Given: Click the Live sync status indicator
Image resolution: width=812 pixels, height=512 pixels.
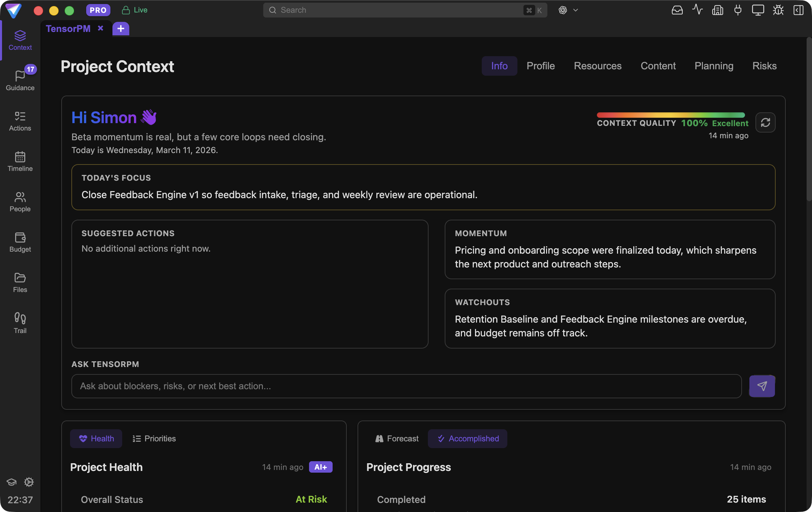Looking at the screenshot, I should 135,10.
